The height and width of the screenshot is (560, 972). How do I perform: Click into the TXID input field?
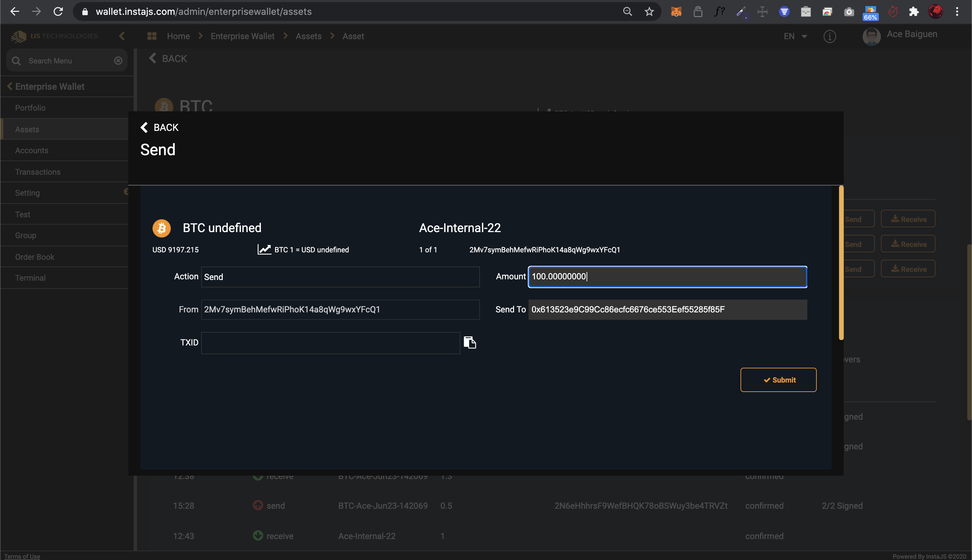click(x=330, y=343)
